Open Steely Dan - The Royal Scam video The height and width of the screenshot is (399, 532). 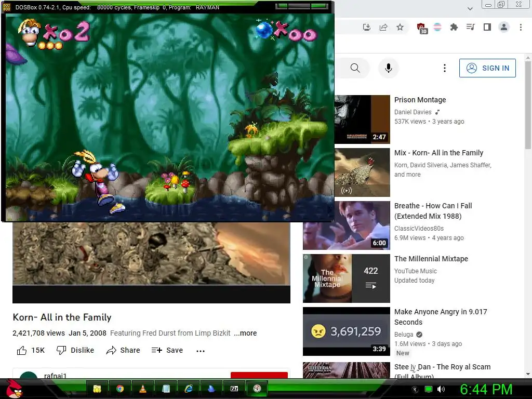click(x=442, y=370)
